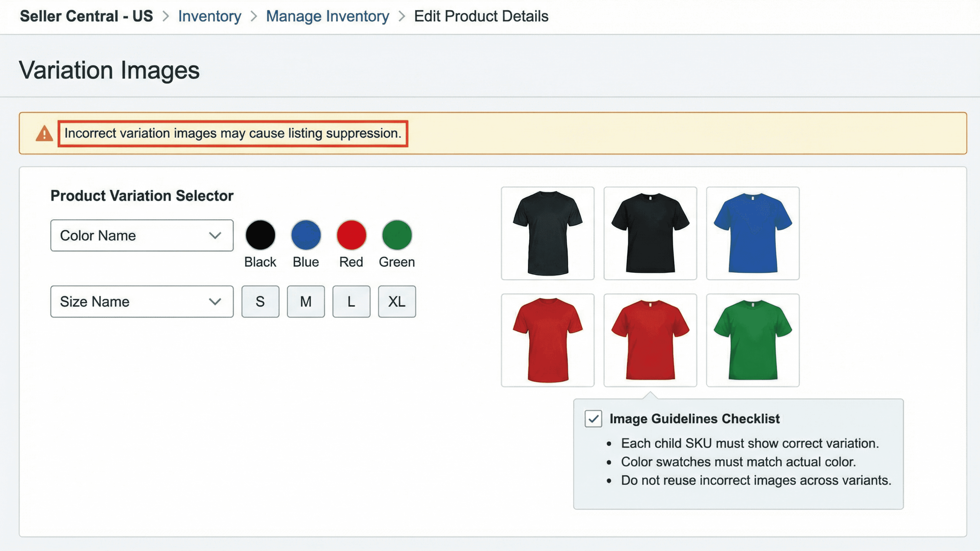Open the Color Name dropdown
Viewport: 980px width, 551px height.
[142, 235]
